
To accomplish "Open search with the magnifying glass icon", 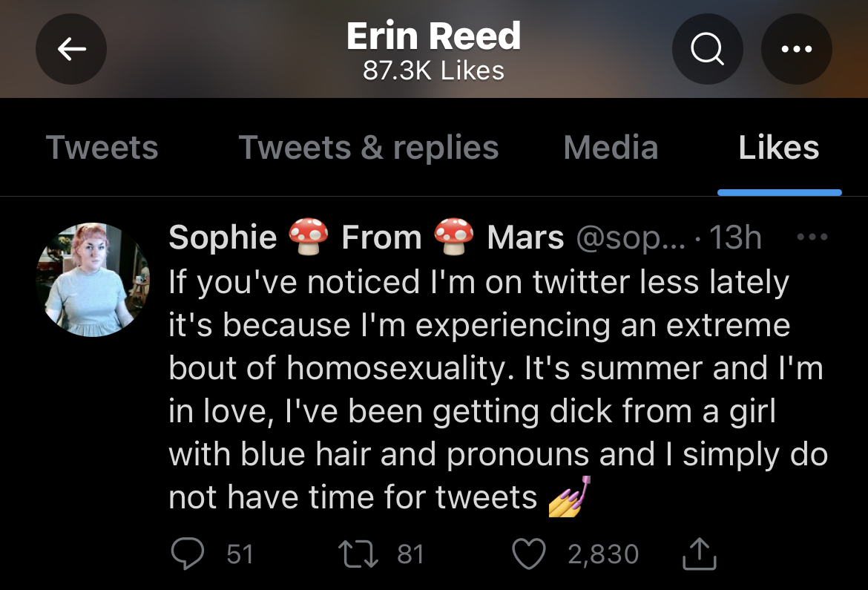I will point(707,50).
